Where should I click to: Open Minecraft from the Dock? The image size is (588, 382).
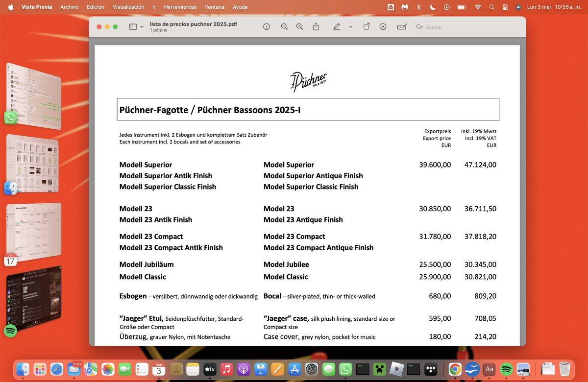(379, 369)
